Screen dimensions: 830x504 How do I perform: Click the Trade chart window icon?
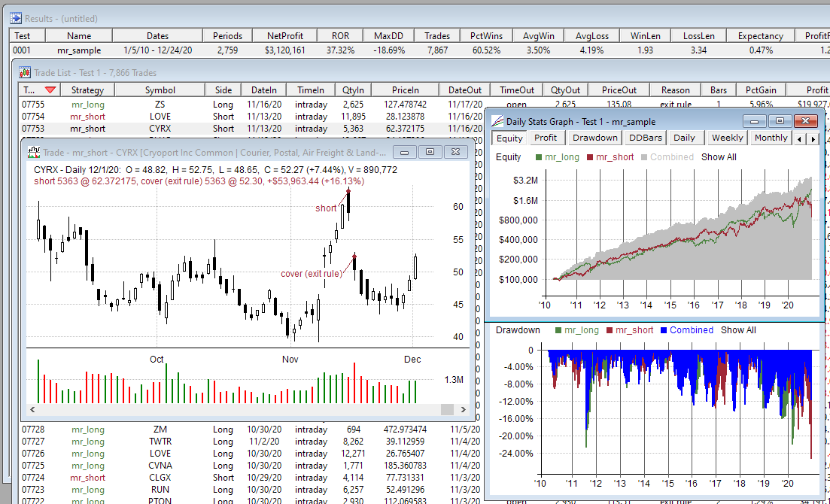pyautogui.click(x=33, y=152)
